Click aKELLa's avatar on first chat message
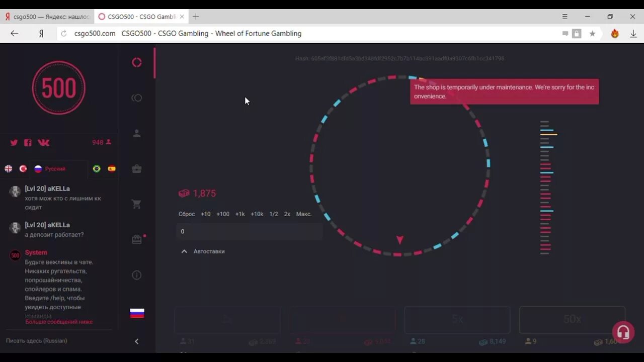This screenshot has width=644, height=362. [15, 192]
